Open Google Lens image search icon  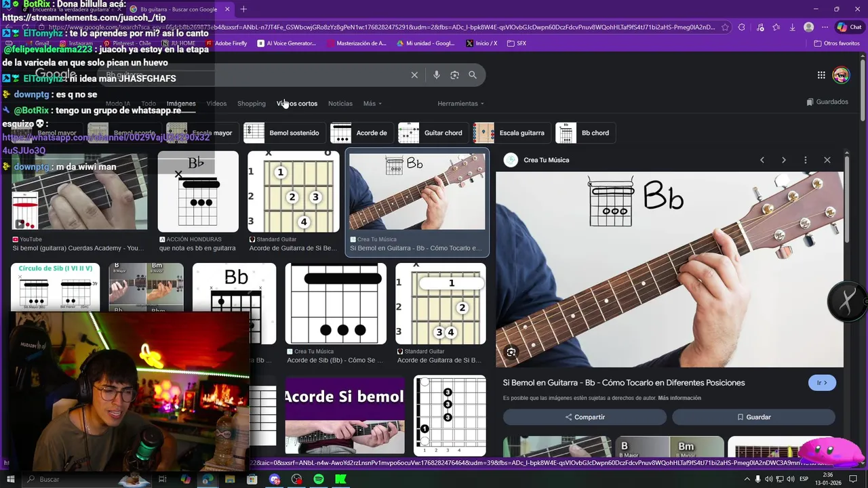point(454,75)
